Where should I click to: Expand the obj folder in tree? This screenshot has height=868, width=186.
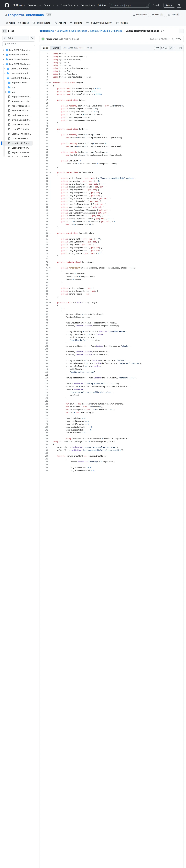pos(6,92)
